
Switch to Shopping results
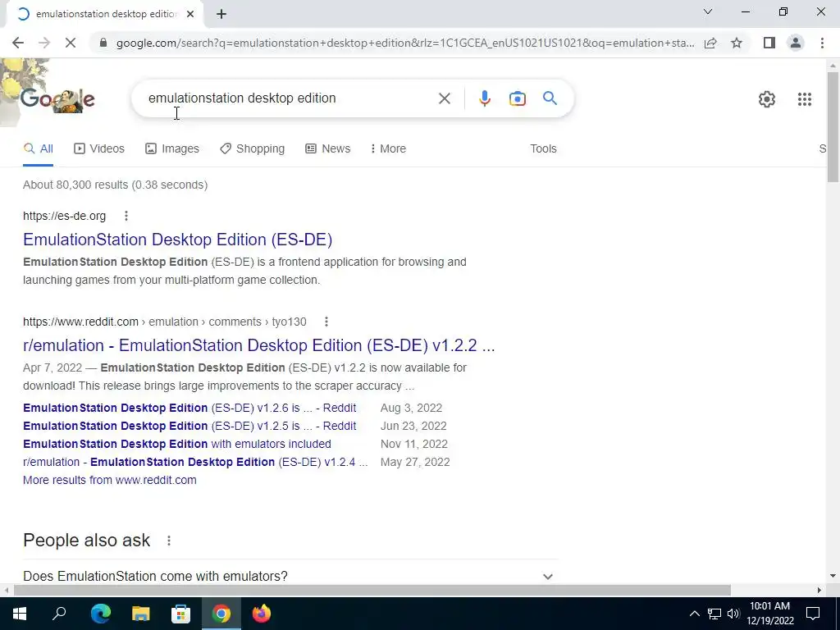pyautogui.click(x=253, y=149)
